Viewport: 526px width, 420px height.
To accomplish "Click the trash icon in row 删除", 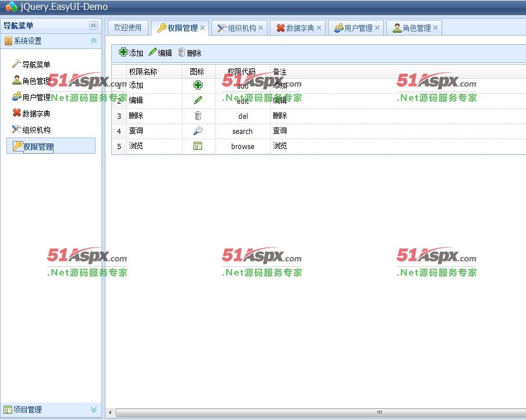I will (198, 116).
